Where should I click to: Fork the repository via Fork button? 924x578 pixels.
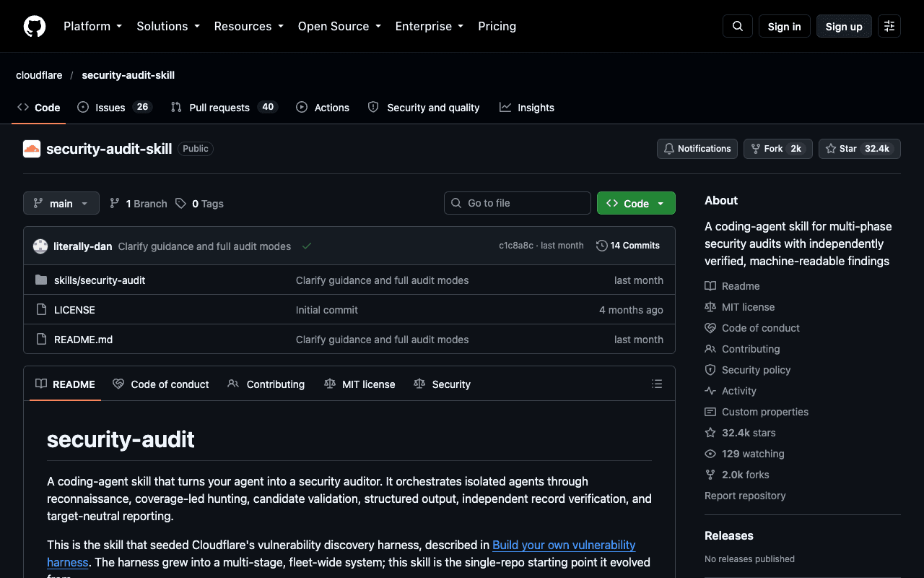(x=777, y=149)
